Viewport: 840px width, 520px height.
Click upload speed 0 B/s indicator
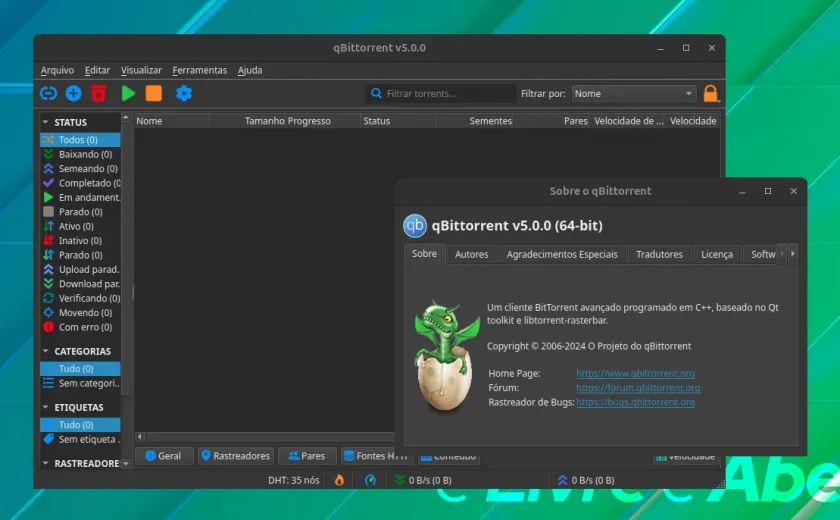586,480
